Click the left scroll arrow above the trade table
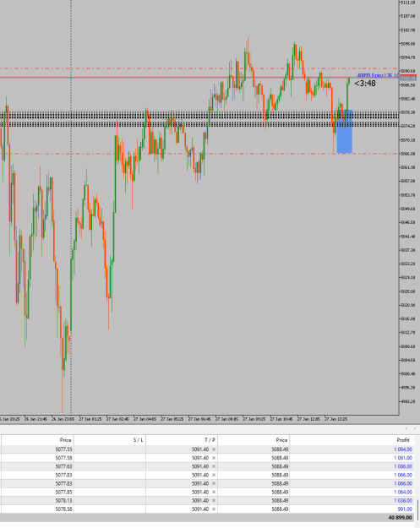 click(x=406, y=428)
